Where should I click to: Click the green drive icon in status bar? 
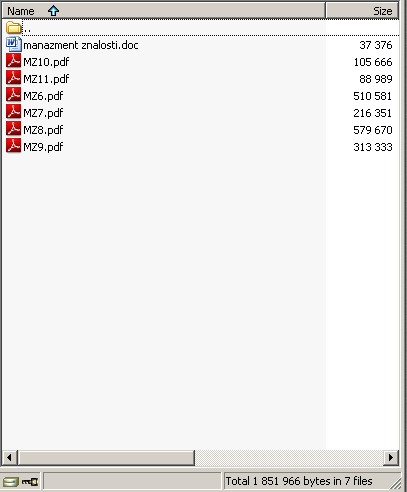11,482
